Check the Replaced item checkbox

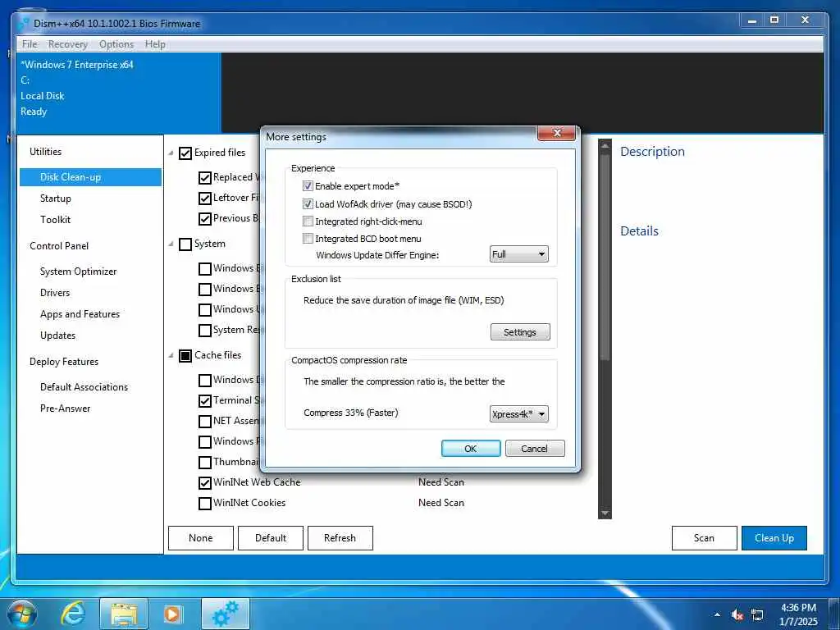click(204, 178)
